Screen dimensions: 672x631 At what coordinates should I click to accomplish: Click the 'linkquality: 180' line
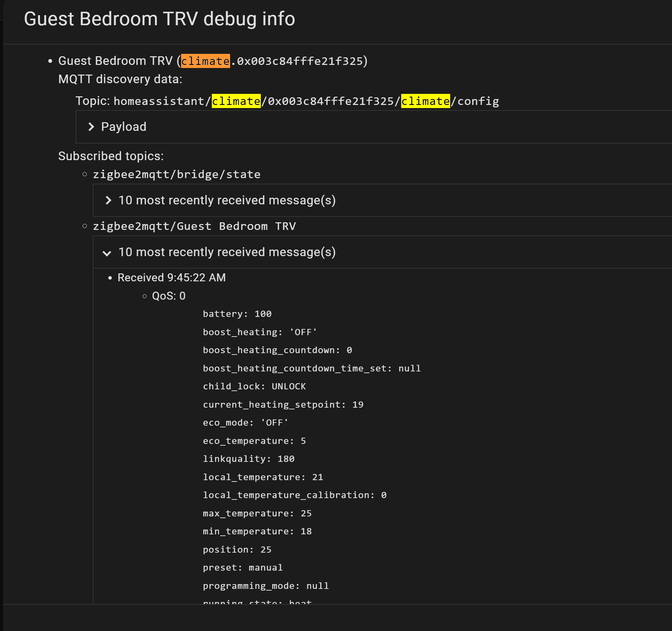[x=248, y=459]
